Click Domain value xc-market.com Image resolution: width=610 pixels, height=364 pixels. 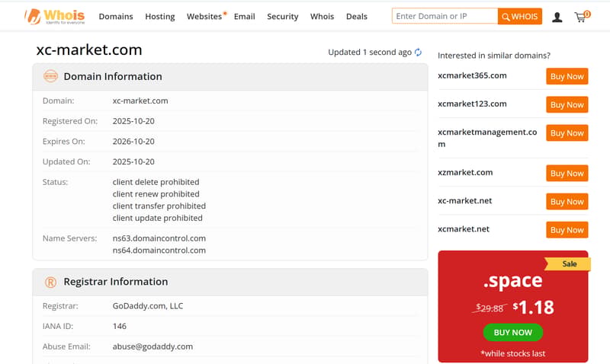140,101
